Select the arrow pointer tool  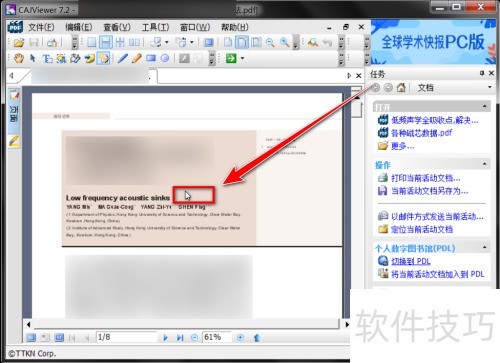point(33,58)
